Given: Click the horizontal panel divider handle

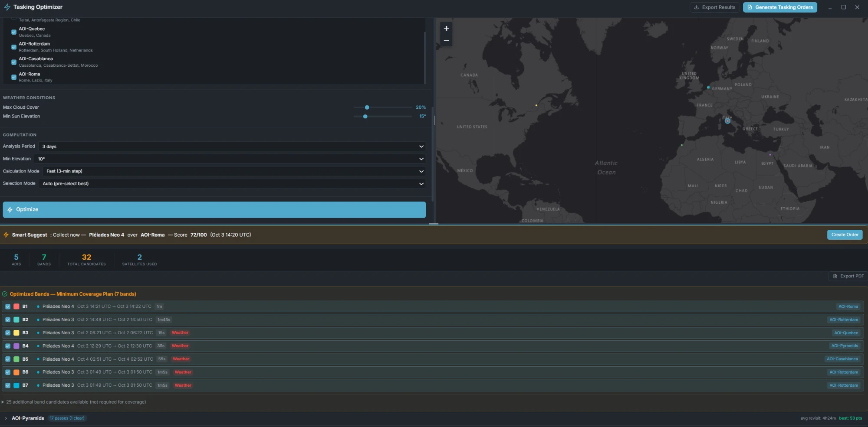Looking at the screenshot, I should click(x=434, y=224).
